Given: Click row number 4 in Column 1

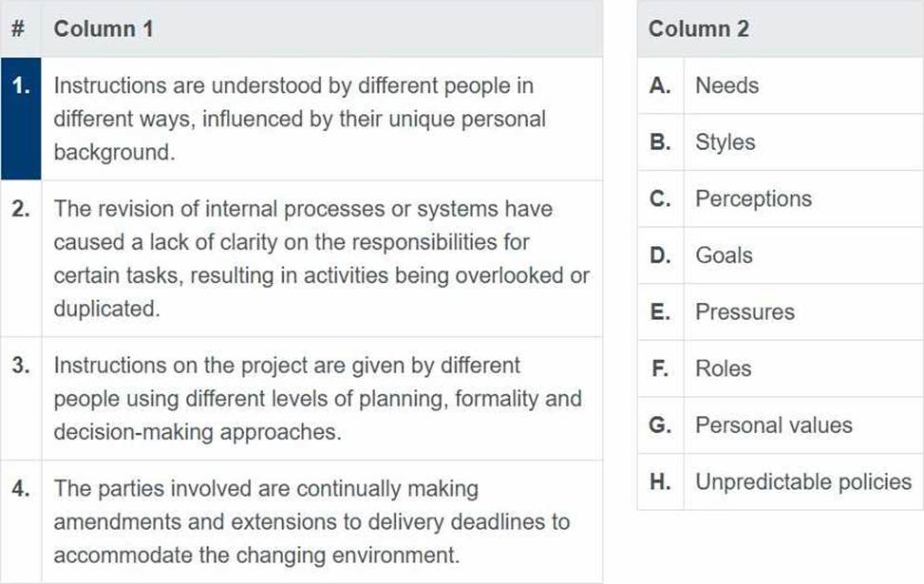Looking at the screenshot, I should (21, 521).
